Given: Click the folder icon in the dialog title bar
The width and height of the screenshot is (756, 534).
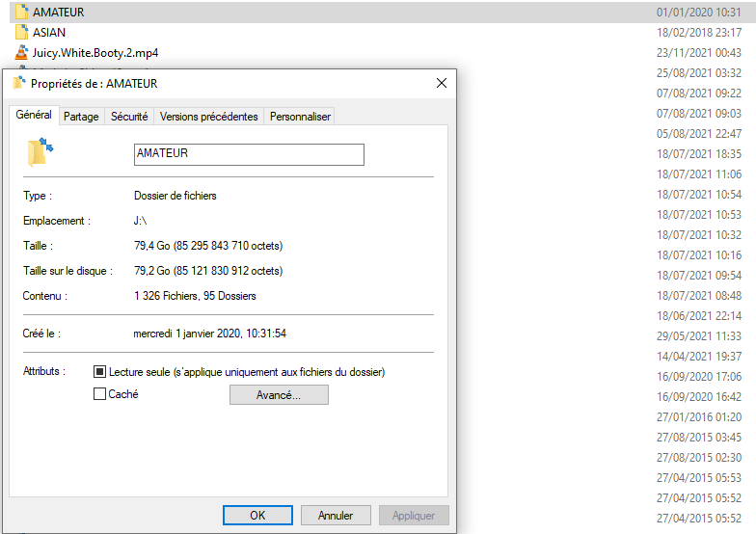Looking at the screenshot, I should (x=18, y=84).
